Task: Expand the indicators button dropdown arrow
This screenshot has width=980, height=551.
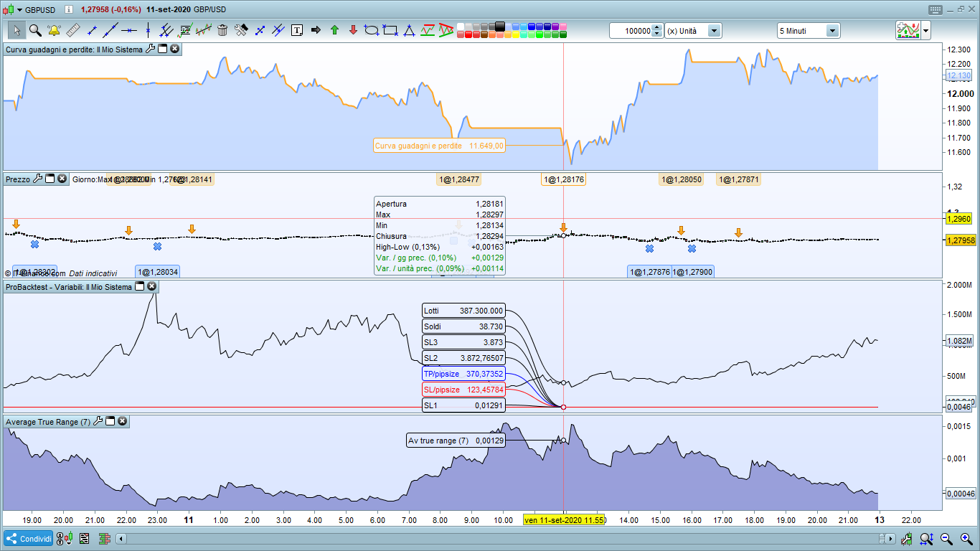Action: [x=926, y=30]
